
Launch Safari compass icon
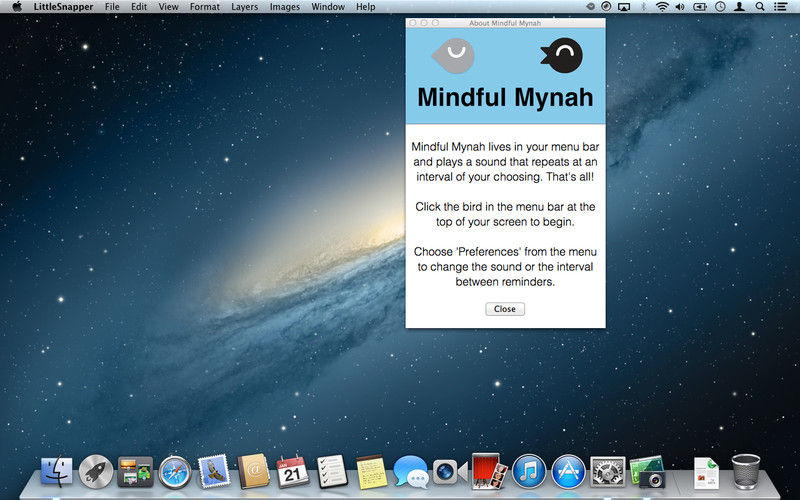click(x=174, y=472)
